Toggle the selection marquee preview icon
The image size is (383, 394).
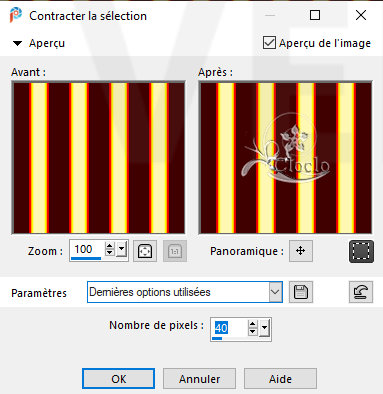pos(361,251)
